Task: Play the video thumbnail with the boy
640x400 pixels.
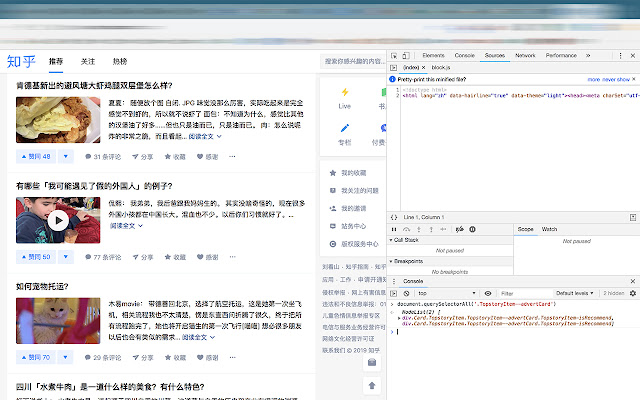Action: tap(58, 220)
